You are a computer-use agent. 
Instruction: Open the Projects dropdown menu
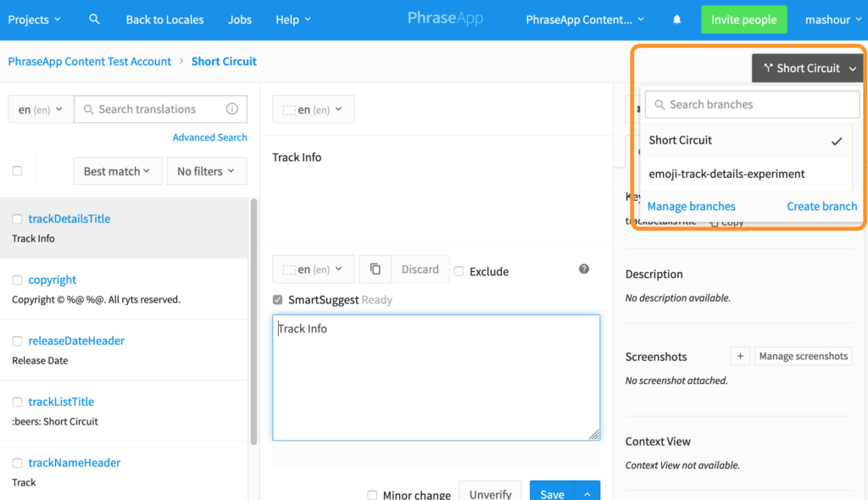(34, 20)
